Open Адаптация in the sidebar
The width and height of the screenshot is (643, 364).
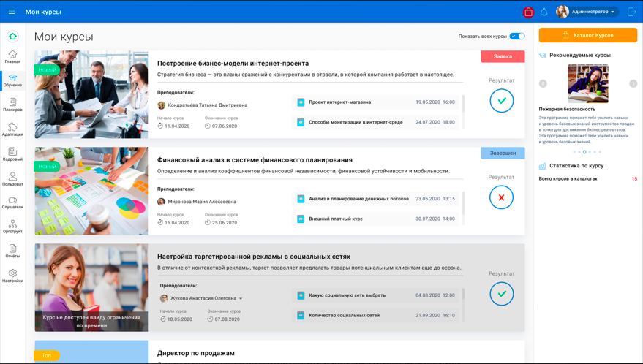click(x=12, y=129)
